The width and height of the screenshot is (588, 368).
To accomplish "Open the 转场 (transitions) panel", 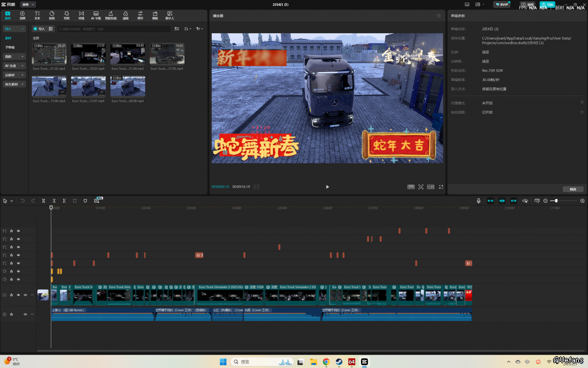I will [x=81, y=15].
